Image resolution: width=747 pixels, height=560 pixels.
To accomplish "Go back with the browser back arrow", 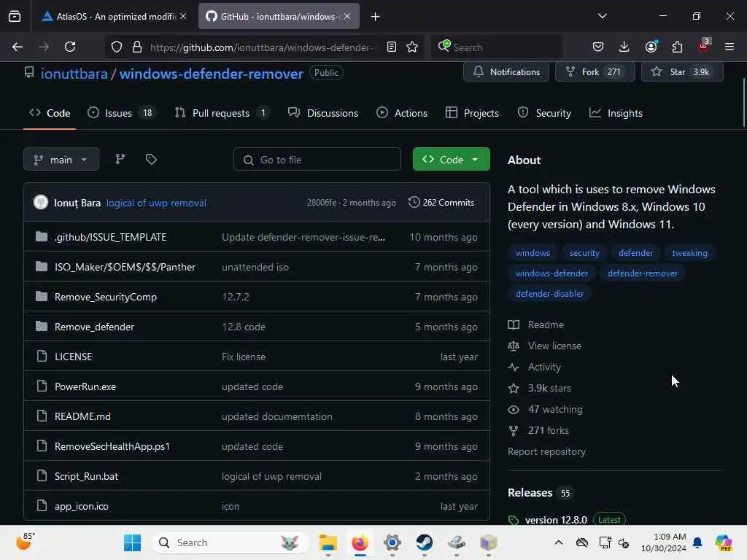I will (x=18, y=47).
